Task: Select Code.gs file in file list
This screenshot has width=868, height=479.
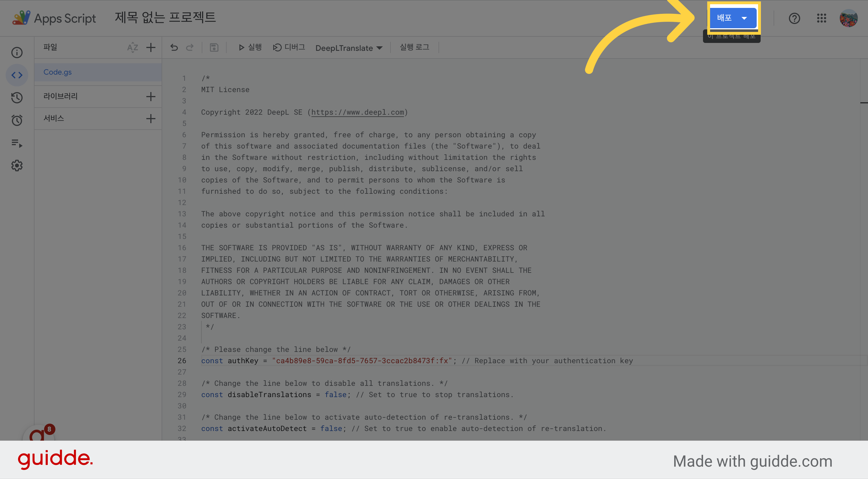Action: [x=98, y=72]
